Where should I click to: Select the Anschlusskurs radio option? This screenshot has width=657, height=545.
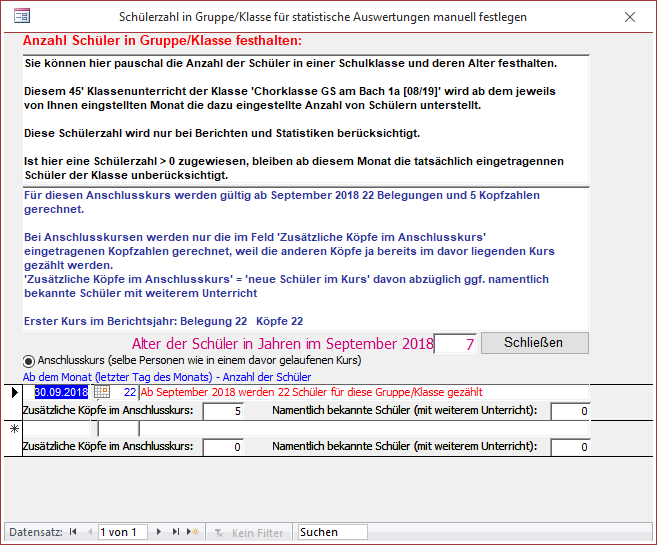(x=28, y=359)
